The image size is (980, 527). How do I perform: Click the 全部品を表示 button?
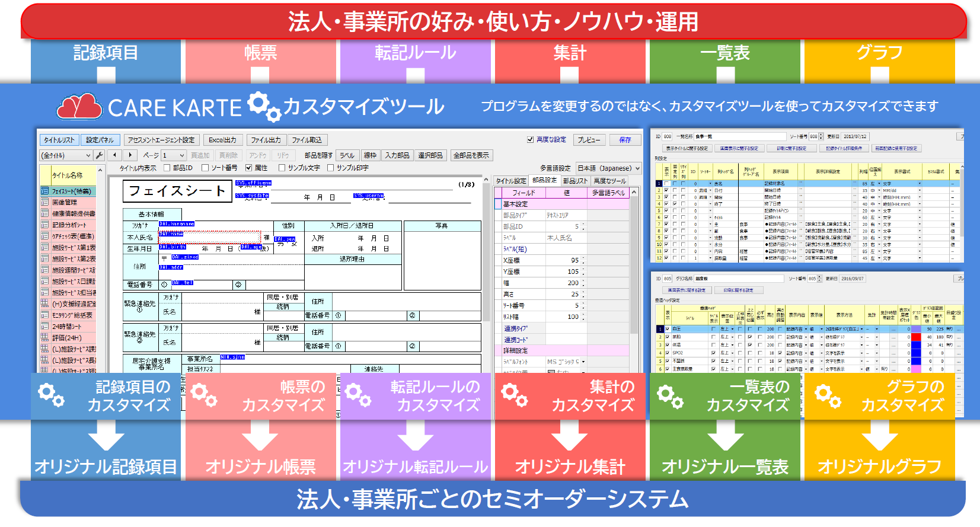(x=471, y=155)
